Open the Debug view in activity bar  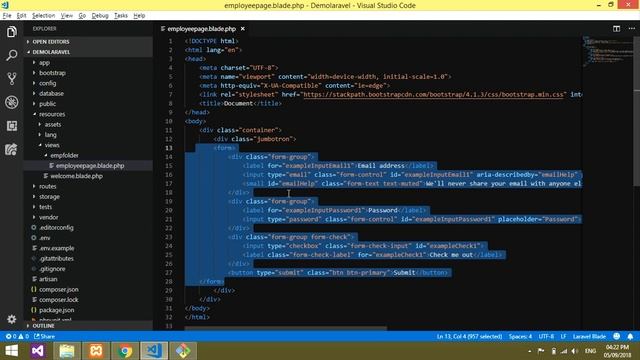11,102
